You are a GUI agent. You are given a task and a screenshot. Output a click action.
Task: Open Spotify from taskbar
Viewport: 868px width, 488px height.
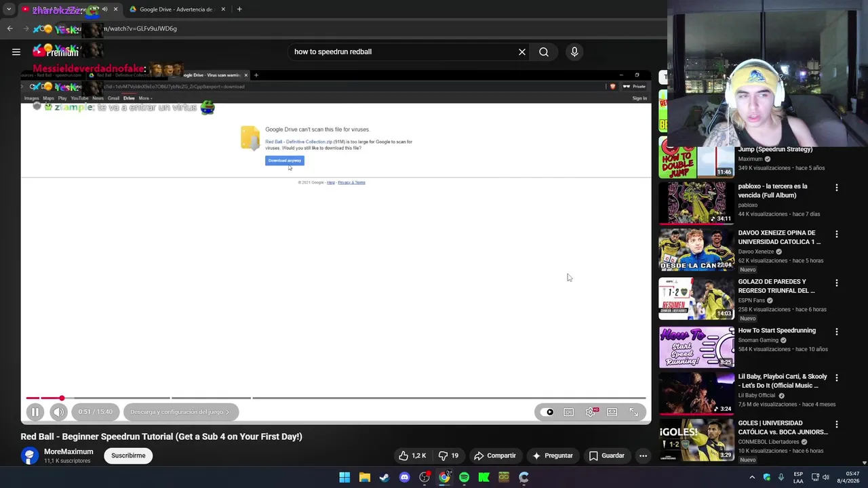pyautogui.click(x=464, y=477)
